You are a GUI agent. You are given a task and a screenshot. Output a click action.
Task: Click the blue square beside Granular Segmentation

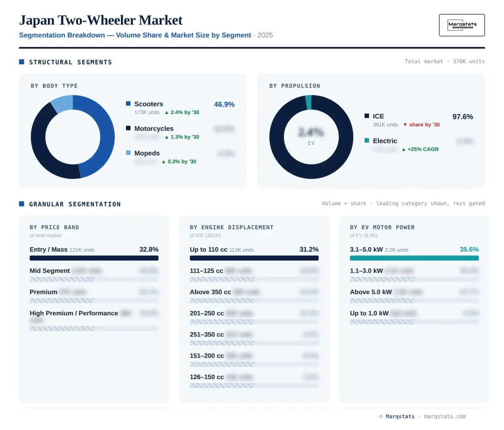pos(21,204)
